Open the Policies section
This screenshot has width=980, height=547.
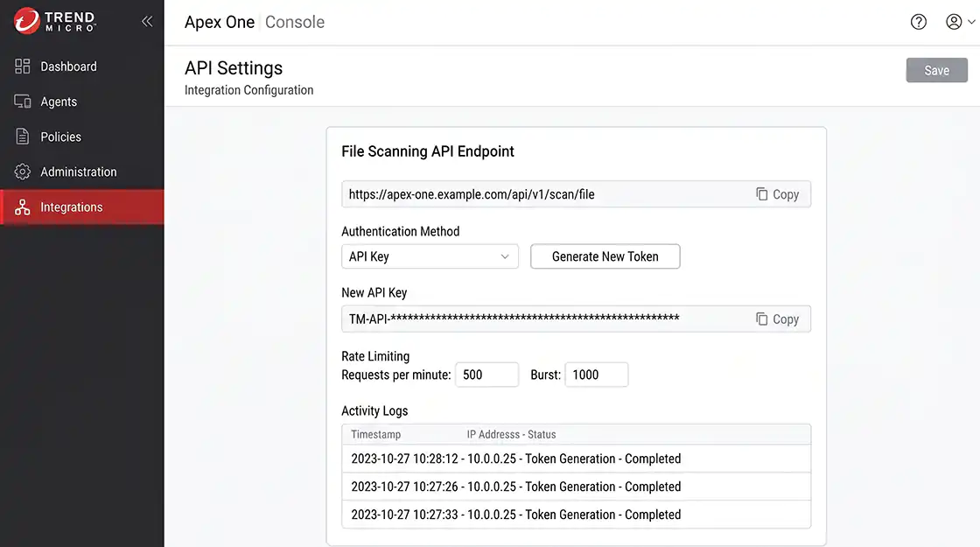pyautogui.click(x=82, y=137)
